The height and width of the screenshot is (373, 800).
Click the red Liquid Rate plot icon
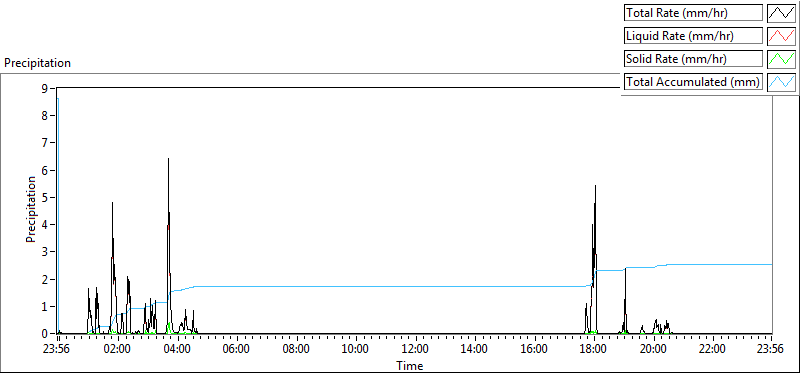pos(781,36)
